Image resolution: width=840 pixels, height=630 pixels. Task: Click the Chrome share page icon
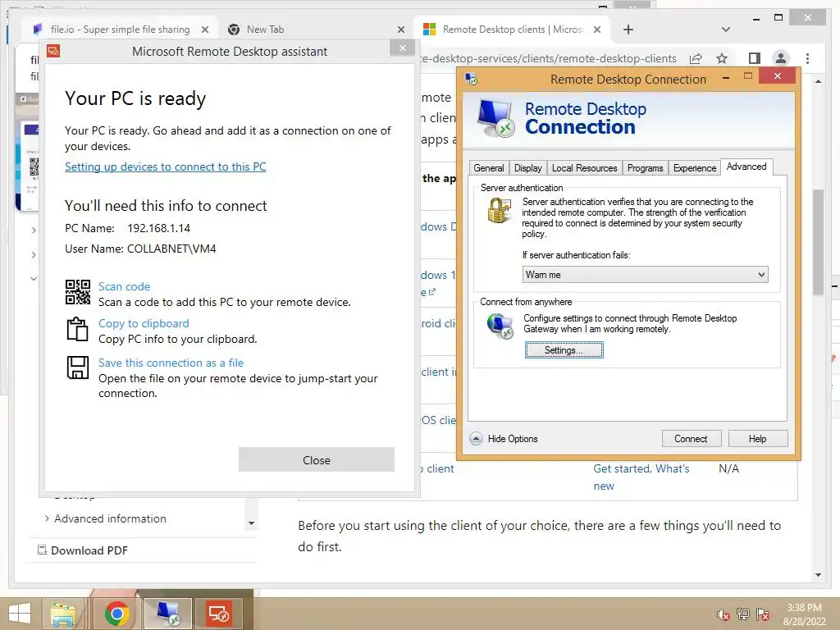click(x=696, y=58)
